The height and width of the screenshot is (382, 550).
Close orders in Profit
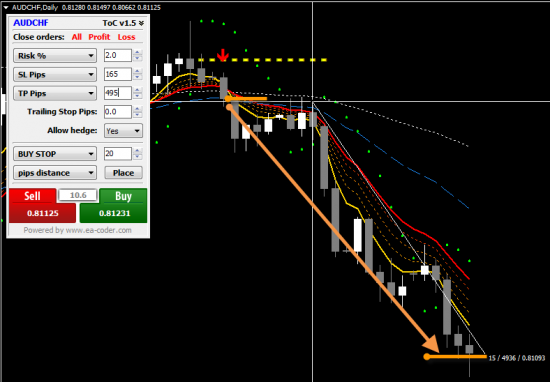point(99,37)
